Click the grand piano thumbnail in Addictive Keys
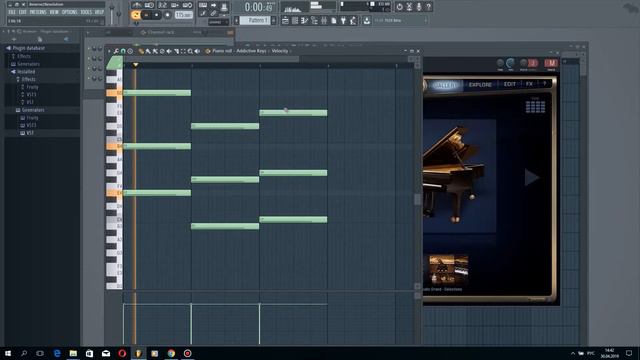Screen dimensions: 640x360 [448, 269]
